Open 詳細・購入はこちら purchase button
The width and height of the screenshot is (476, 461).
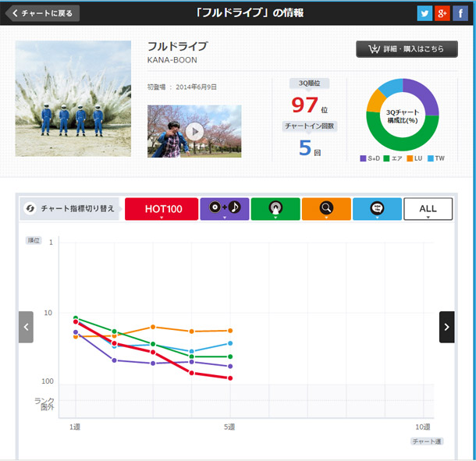(x=406, y=49)
